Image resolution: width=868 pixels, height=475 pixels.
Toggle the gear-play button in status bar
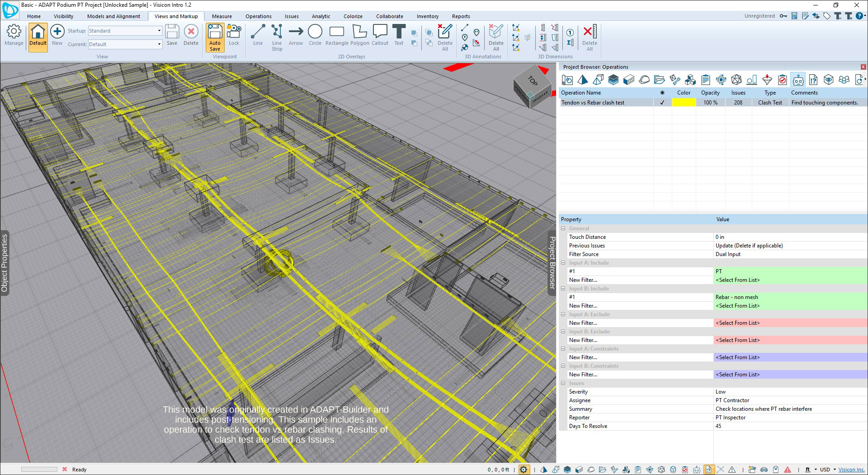[524, 470]
